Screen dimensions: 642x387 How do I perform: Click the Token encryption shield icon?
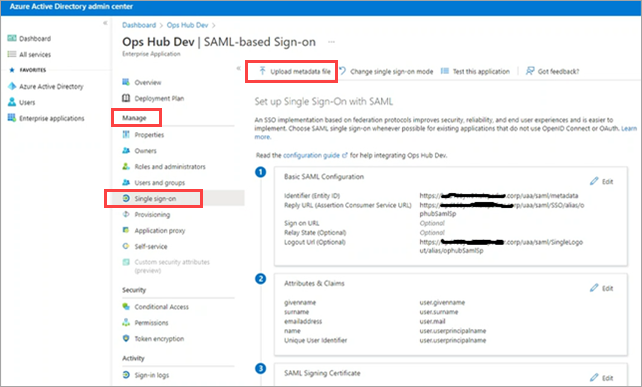(126, 338)
